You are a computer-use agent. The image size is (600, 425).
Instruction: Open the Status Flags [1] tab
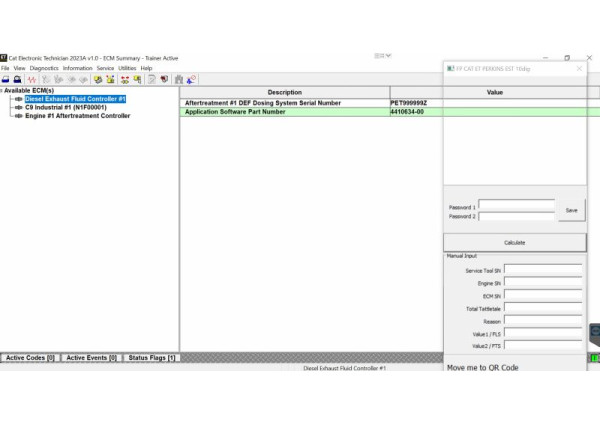click(x=152, y=357)
